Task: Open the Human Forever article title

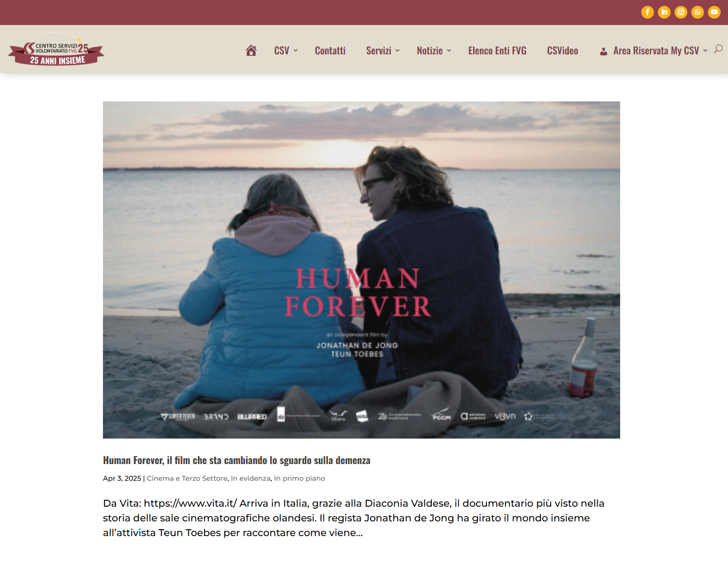Action: [236, 460]
